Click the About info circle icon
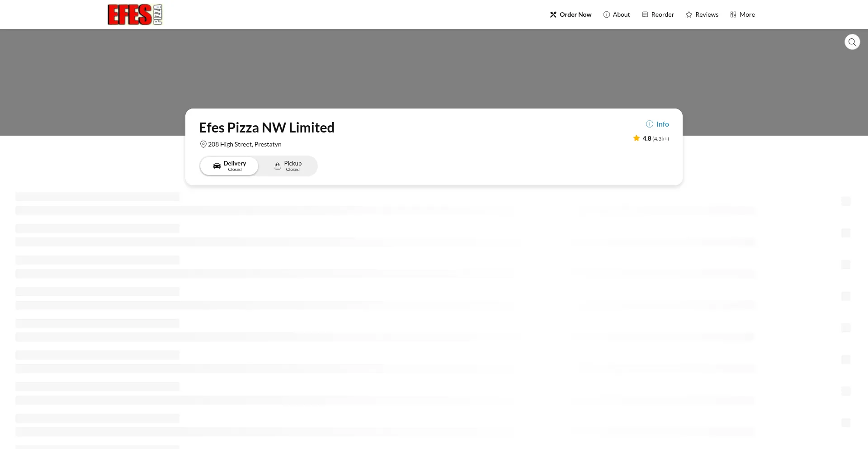The image size is (868, 449). pos(607,14)
